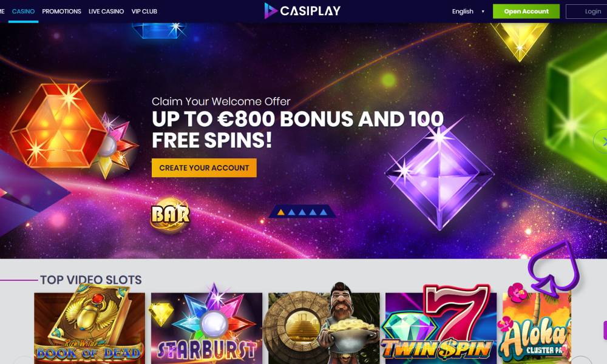607x364 pixels.
Task: Open the VIP Club page
Action: click(x=144, y=11)
